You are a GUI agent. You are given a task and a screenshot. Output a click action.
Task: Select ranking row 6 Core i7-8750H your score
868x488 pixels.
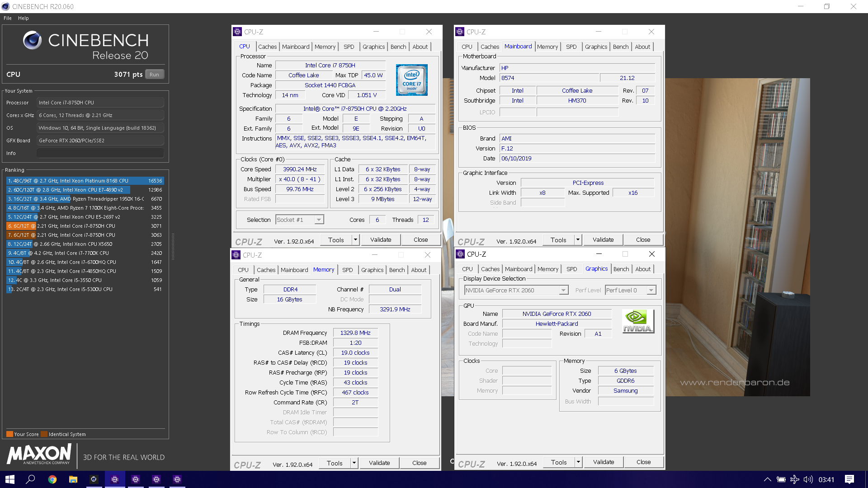85,226
